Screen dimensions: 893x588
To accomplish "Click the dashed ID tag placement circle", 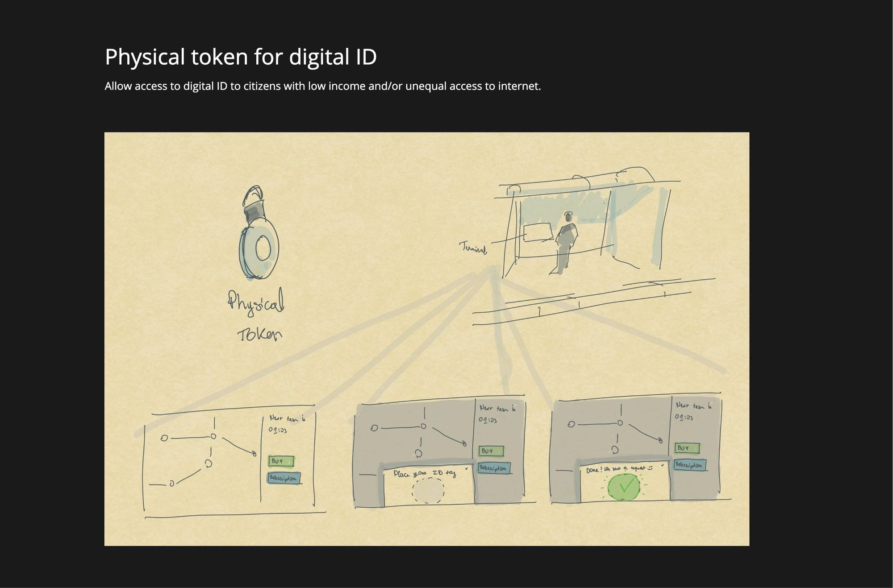I will [x=428, y=490].
